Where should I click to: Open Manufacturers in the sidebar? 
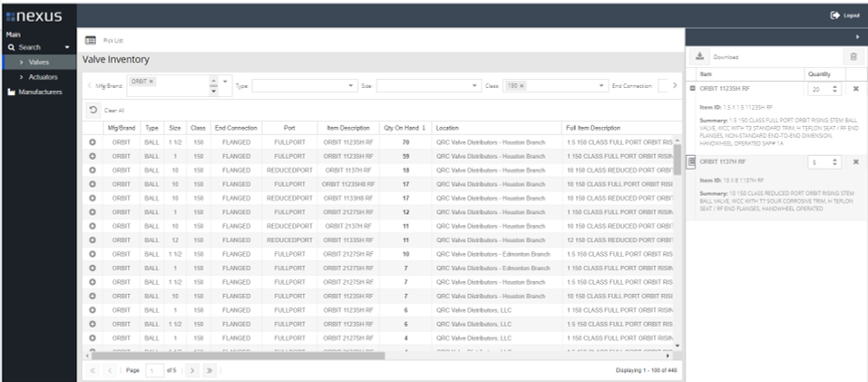(39, 92)
